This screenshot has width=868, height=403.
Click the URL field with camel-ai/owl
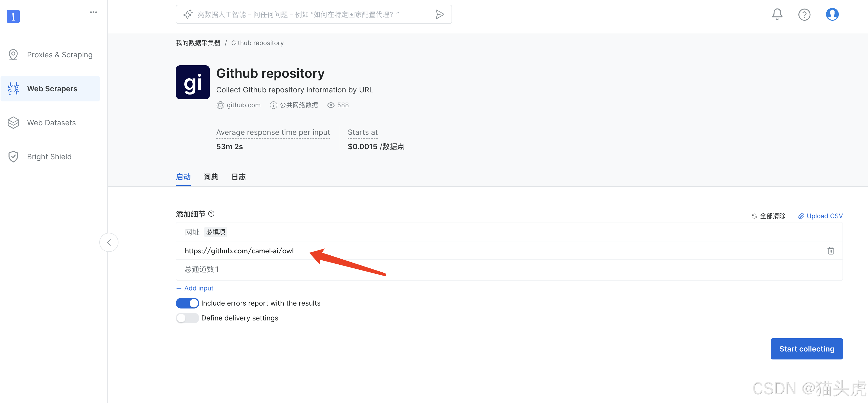(509, 251)
